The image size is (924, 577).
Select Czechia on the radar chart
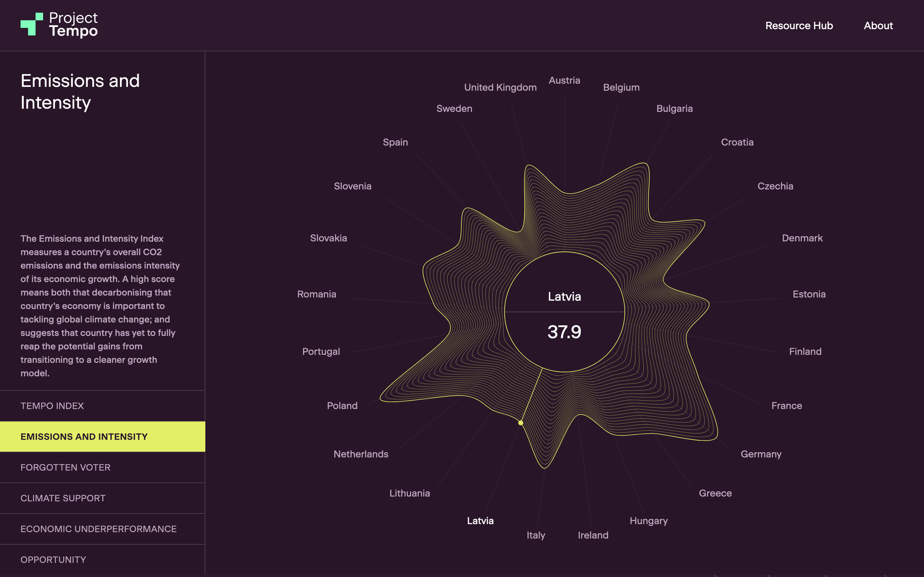pyautogui.click(x=775, y=186)
